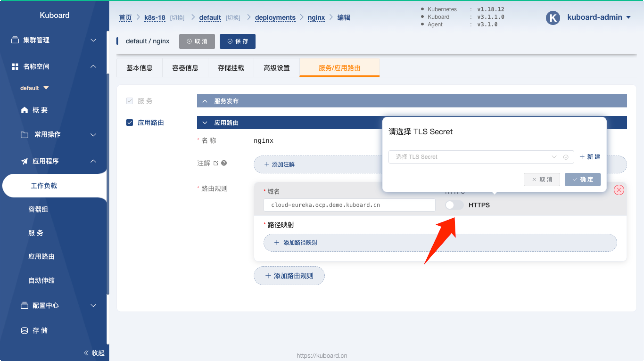This screenshot has width=644, height=361.
Task: Click the kuboard-admin K avatar icon
Action: point(553,18)
